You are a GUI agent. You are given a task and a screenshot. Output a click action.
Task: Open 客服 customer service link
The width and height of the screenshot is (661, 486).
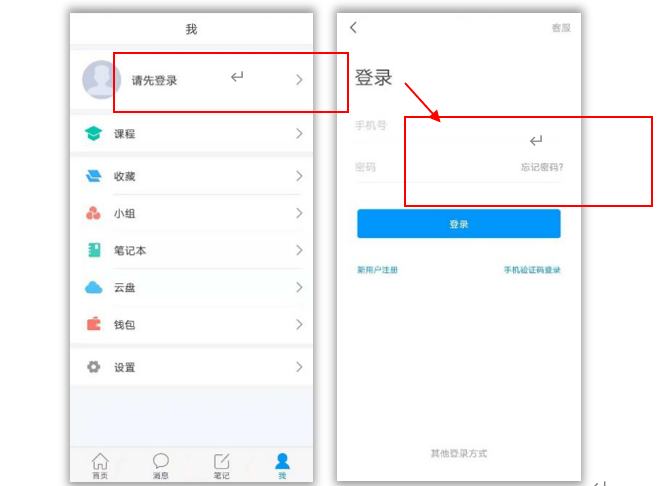click(x=561, y=28)
